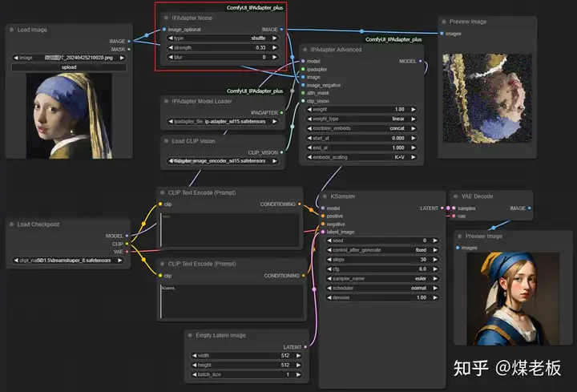Open the clip vision encoder file dropdown
The image size is (577, 392).
point(222,161)
